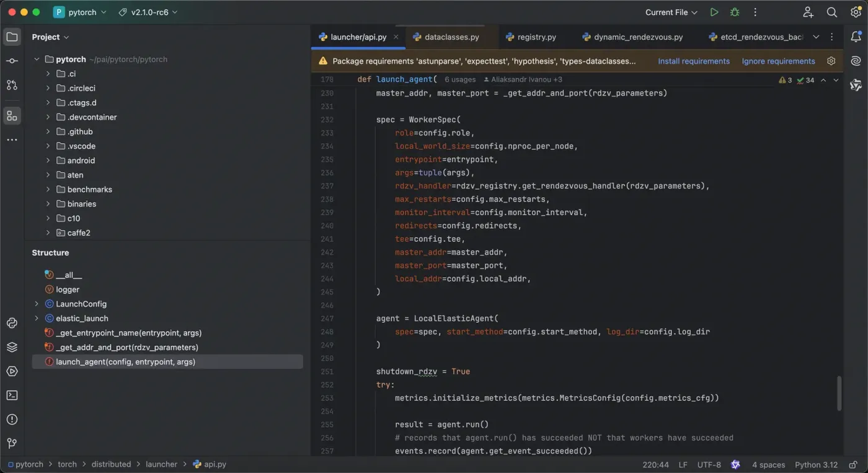Open the v2.1.0-rc6 branch dropdown
868x473 pixels.
pyautogui.click(x=148, y=12)
